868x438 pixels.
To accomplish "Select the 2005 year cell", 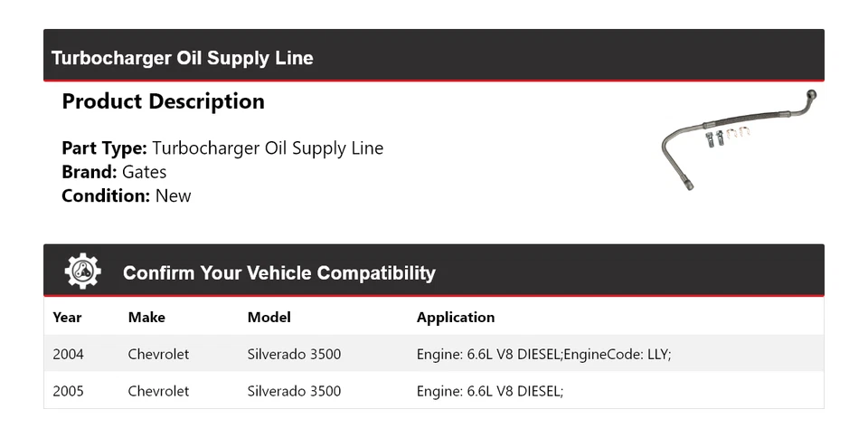I will 68,391.
